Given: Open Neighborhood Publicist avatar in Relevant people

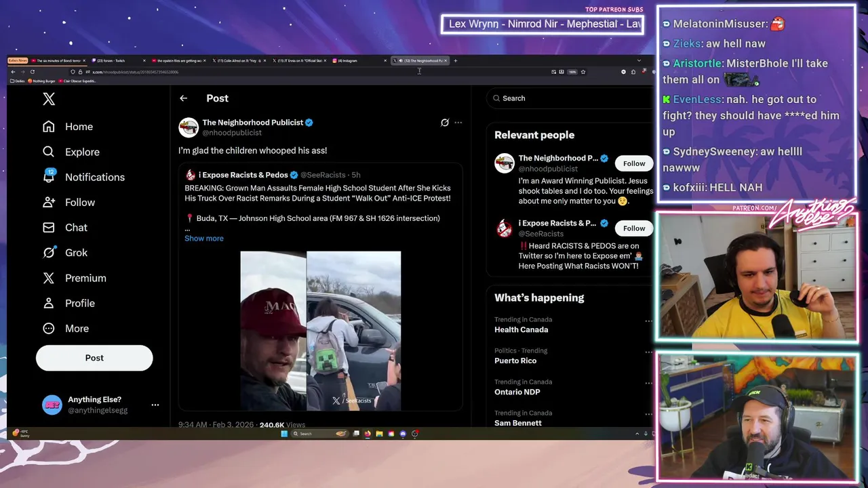Looking at the screenshot, I should point(505,163).
